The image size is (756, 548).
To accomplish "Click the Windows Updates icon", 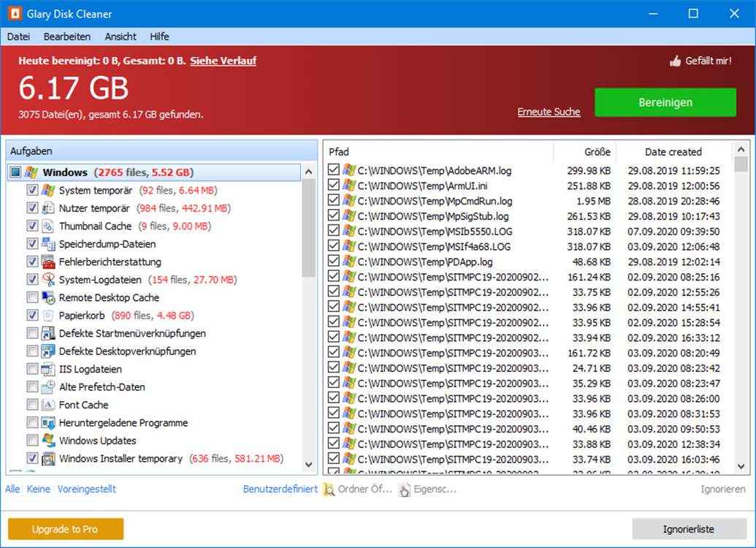I will [x=48, y=440].
